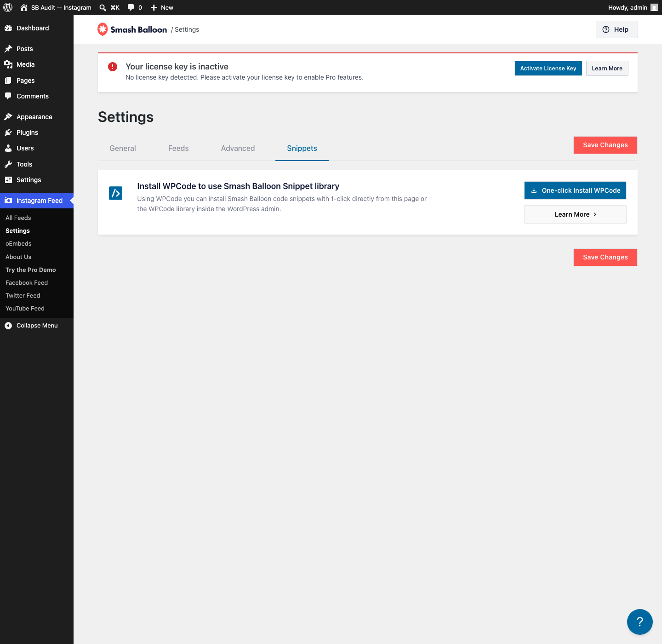Viewport: 662px width, 644px height.
Task: Click the Tools label in sidebar
Action: [24, 164]
